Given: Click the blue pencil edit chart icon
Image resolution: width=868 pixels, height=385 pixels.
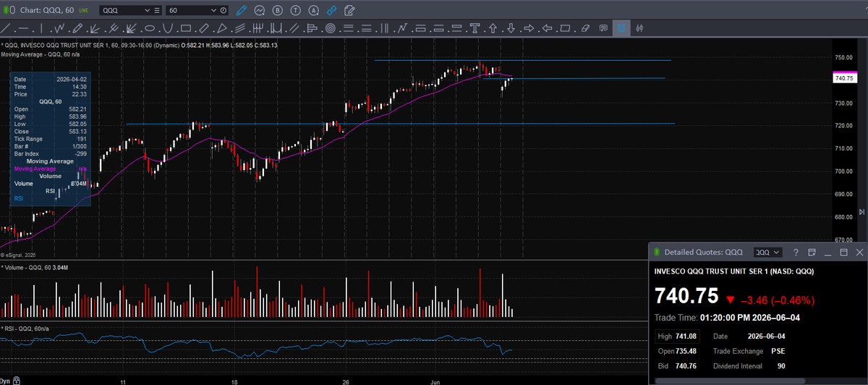Looking at the screenshot, I should point(242,10).
